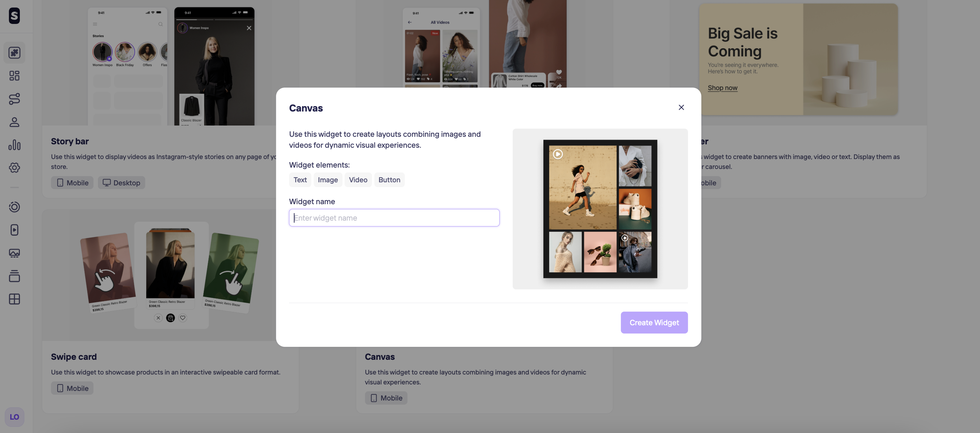
Task: Click the canvas grid icon in sidebar
Action: click(14, 299)
